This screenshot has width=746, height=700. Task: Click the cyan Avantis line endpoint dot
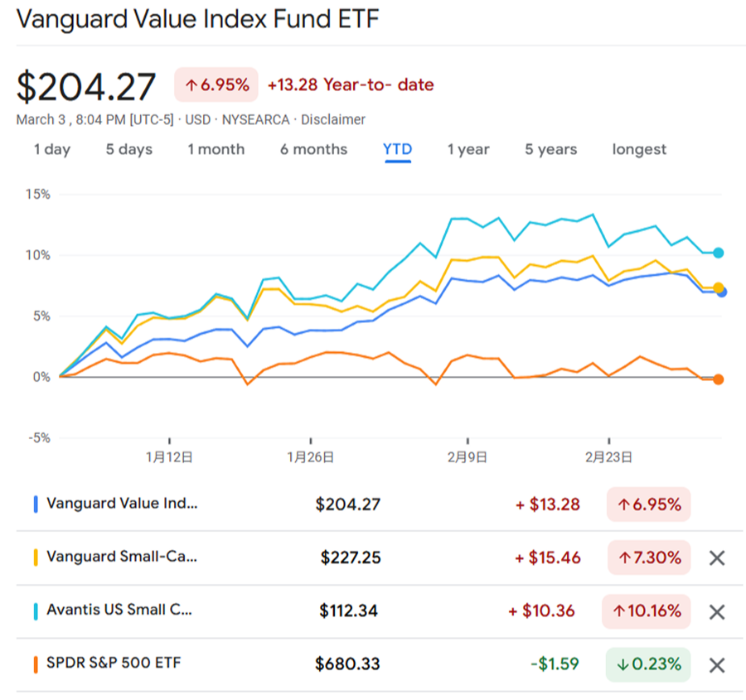coord(719,253)
